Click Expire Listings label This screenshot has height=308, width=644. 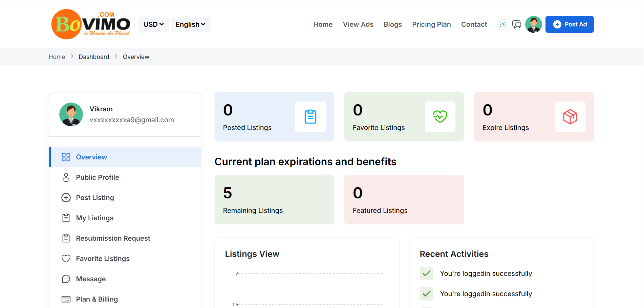pos(506,128)
